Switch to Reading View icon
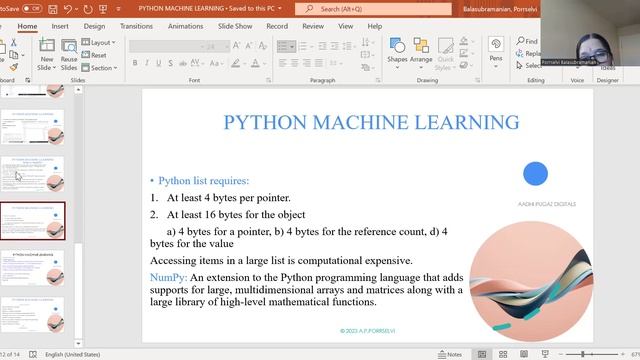640x360 pixels. [x=524, y=354]
